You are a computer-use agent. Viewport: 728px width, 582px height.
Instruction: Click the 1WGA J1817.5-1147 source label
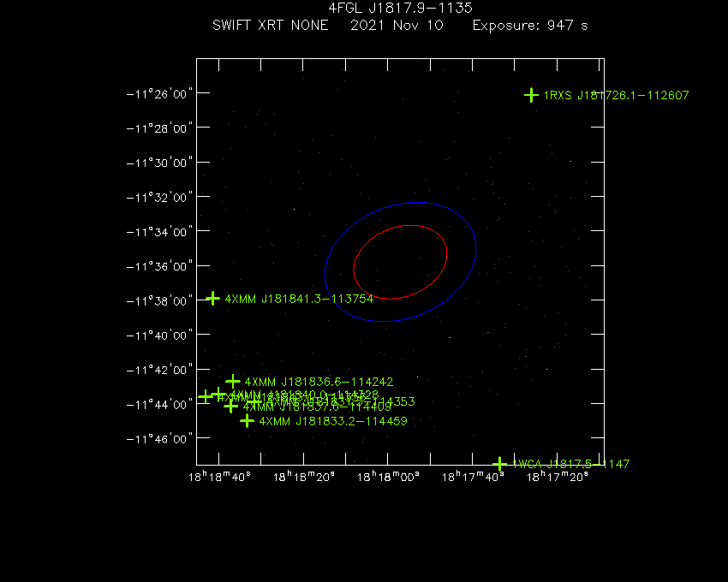pyautogui.click(x=570, y=464)
